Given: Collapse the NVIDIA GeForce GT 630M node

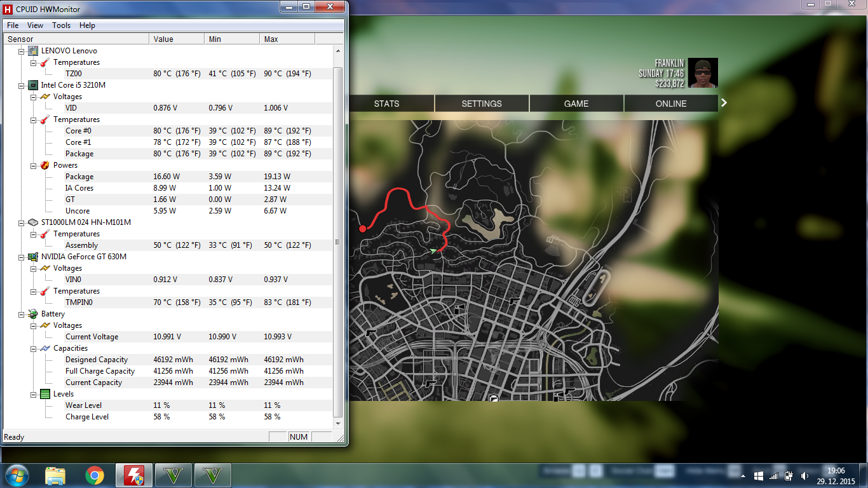Looking at the screenshot, I should pyautogui.click(x=22, y=257).
